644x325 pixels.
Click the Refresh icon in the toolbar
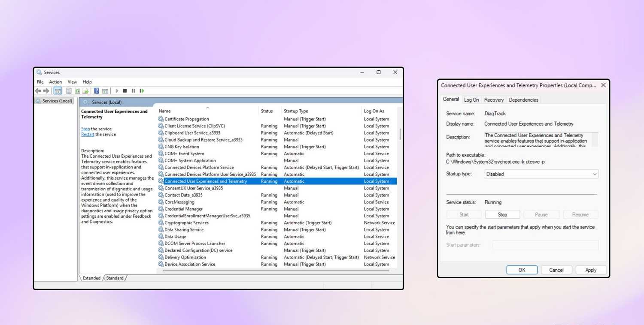coord(77,90)
